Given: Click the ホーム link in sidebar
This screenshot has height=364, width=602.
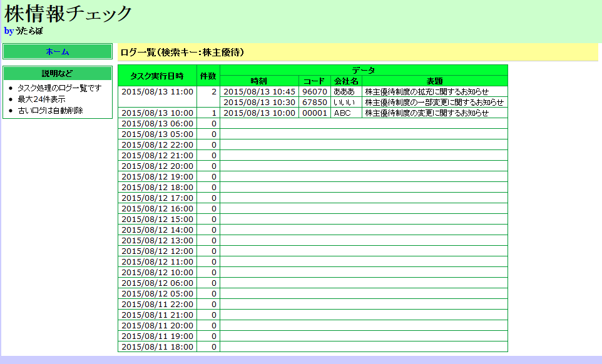Looking at the screenshot, I should point(58,51).
